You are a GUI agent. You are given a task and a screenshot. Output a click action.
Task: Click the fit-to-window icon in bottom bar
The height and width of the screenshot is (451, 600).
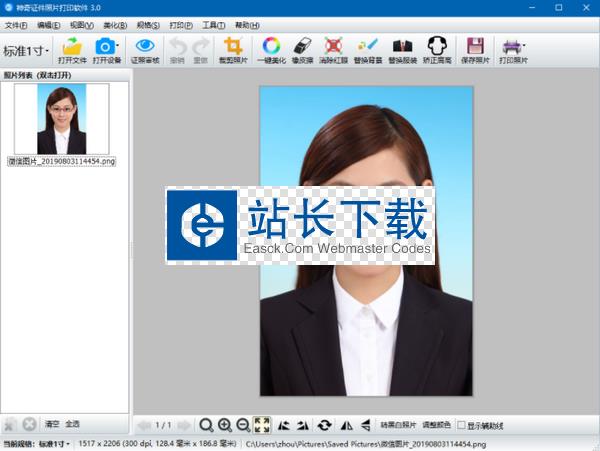pyautogui.click(x=262, y=425)
